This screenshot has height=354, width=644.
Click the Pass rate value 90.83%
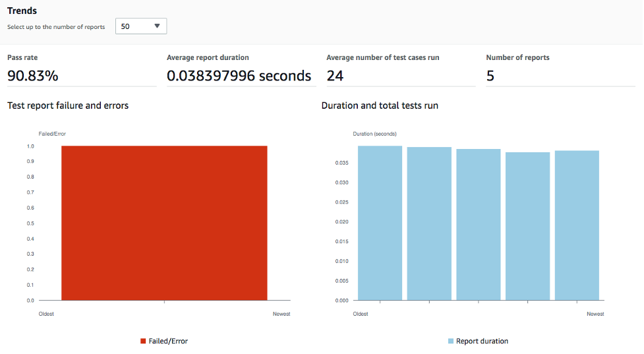pyautogui.click(x=33, y=76)
